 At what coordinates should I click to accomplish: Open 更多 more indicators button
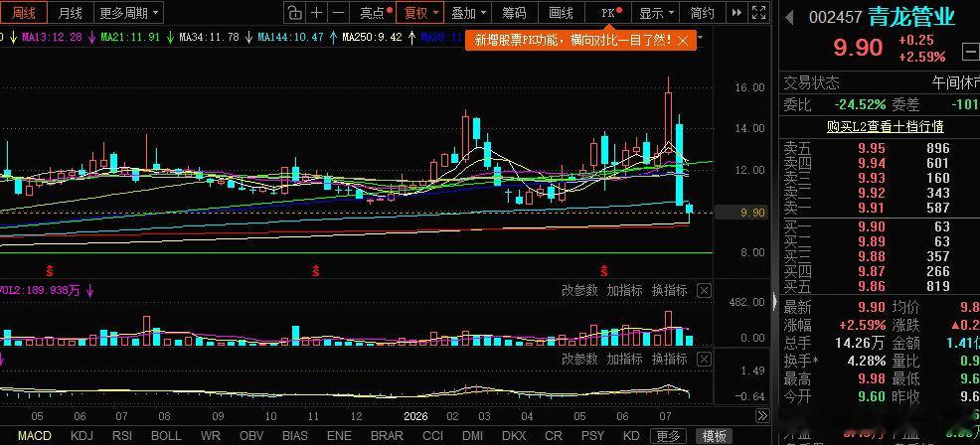(668, 436)
